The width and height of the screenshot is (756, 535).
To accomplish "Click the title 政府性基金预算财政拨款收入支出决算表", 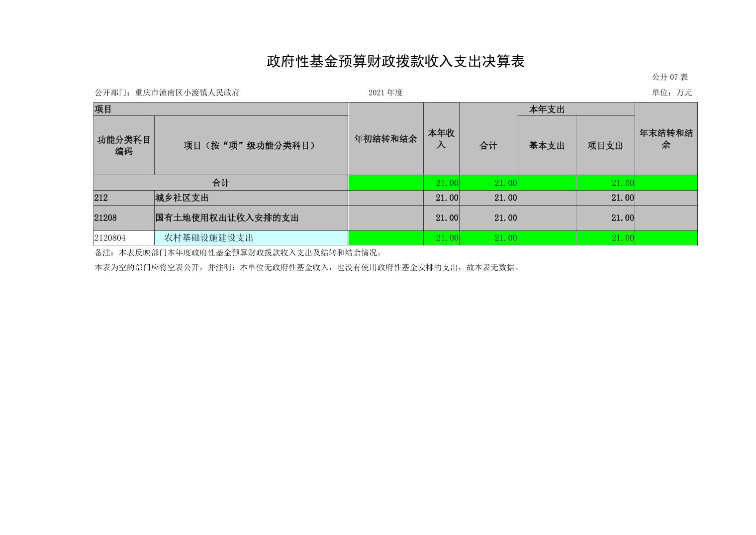I will pyautogui.click(x=396, y=61).
